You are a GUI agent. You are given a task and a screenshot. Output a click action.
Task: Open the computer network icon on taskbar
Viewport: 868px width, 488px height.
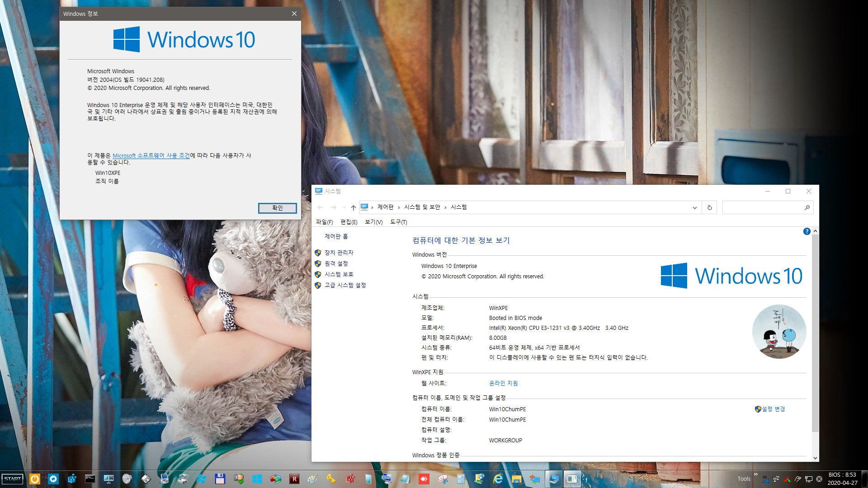click(x=164, y=479)
